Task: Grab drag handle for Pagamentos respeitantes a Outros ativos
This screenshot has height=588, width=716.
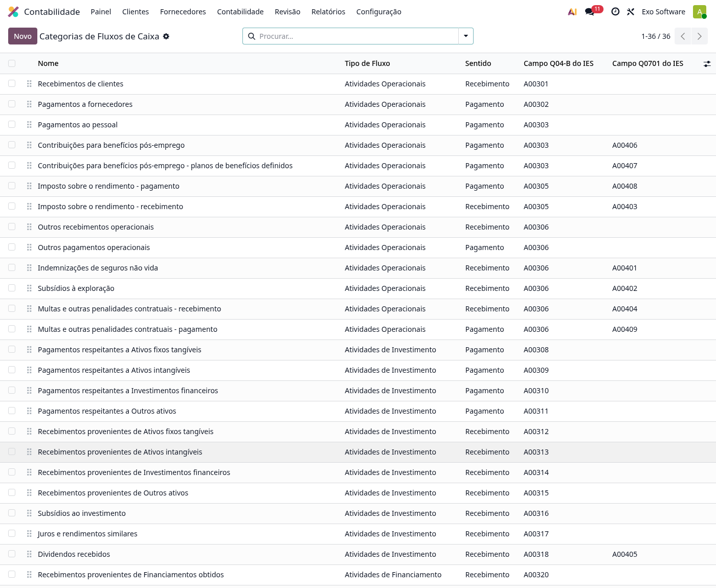Action: (29, 411)
